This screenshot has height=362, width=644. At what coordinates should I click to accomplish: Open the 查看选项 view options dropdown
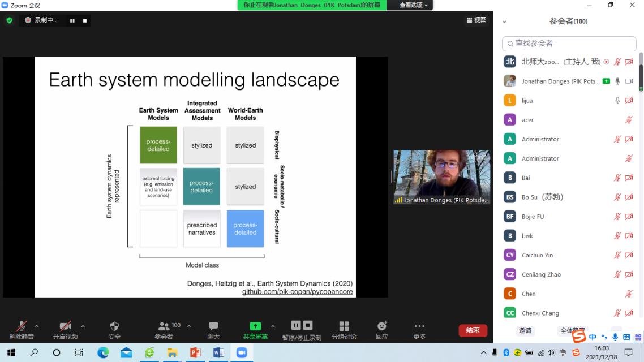tap(414, 5)
